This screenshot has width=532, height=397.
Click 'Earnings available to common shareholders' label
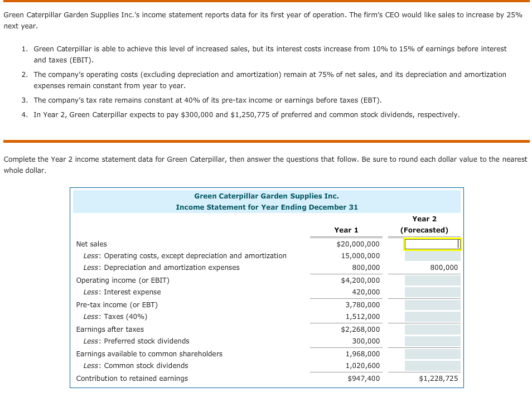coord(149,354)
